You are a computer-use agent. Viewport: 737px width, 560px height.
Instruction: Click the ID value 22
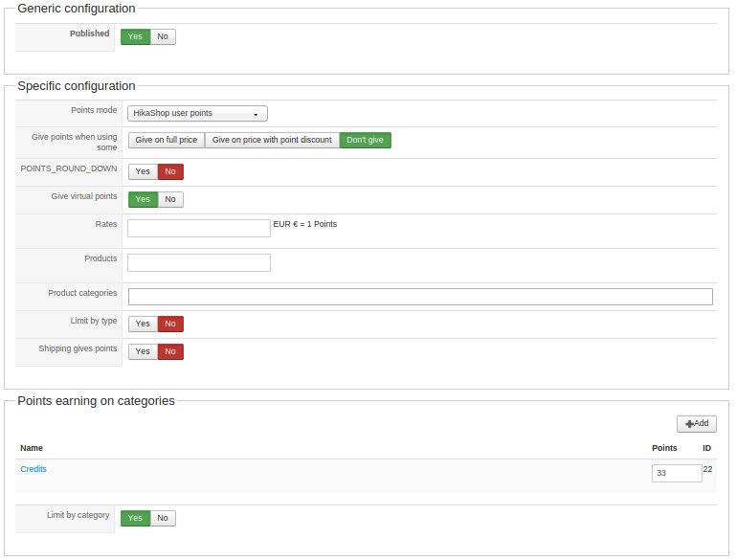tap(707, 469)
